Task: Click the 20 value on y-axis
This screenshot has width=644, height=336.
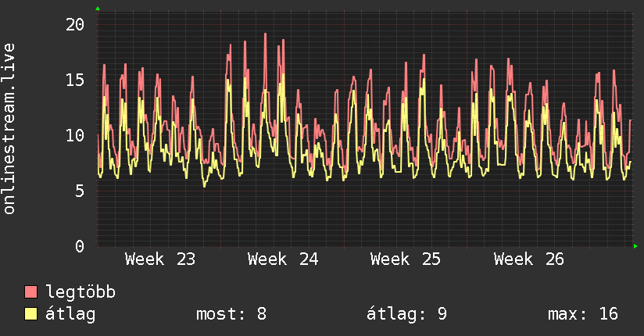Action: [75, 25]
